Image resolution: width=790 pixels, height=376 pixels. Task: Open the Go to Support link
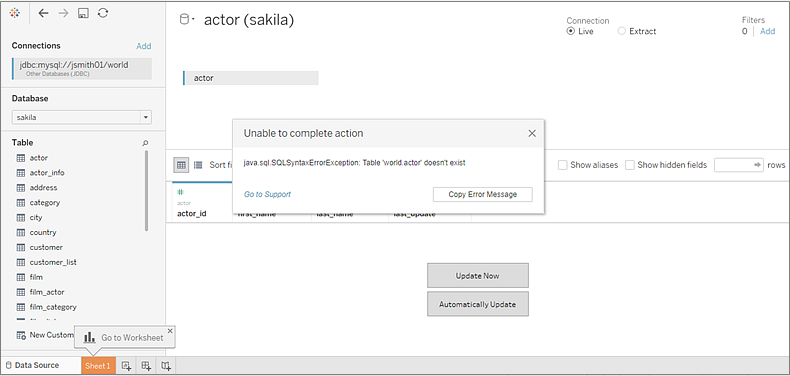pos(267,194)
